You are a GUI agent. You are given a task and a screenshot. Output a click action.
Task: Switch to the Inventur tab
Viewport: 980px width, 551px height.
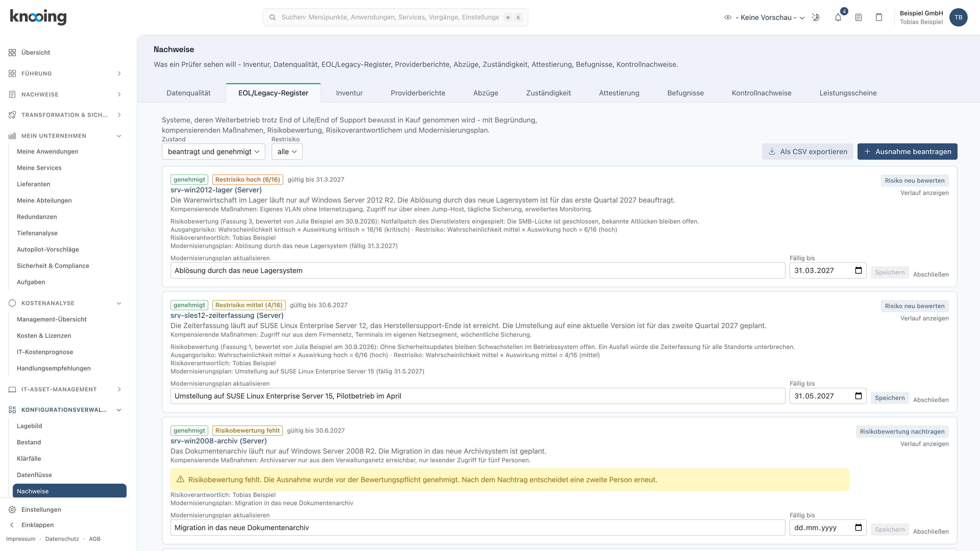tap(349, 93)
